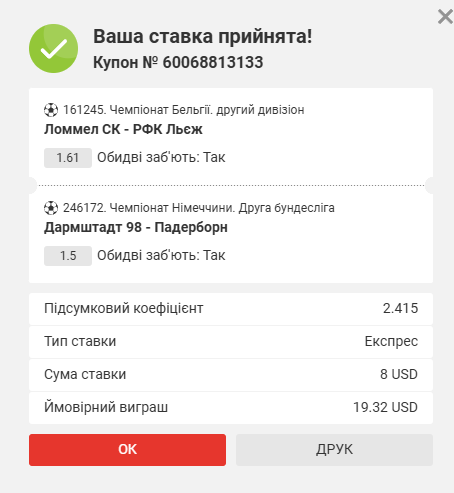
Task: Click second 'Обидві заб'ють: Так' outcome text
Action: click(x=161, y=255)
